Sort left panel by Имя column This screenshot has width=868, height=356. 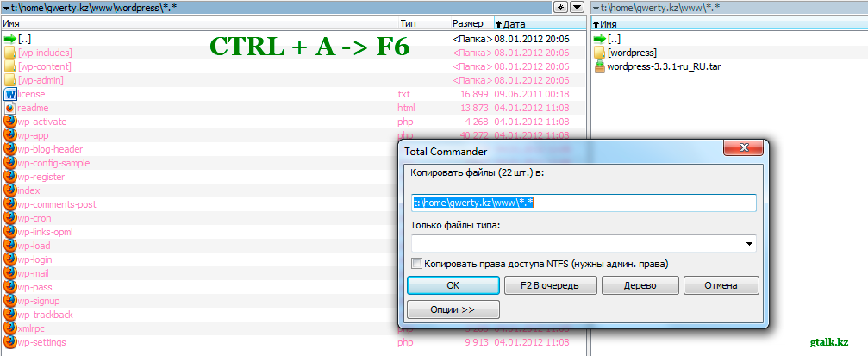[x=199, y=24]
